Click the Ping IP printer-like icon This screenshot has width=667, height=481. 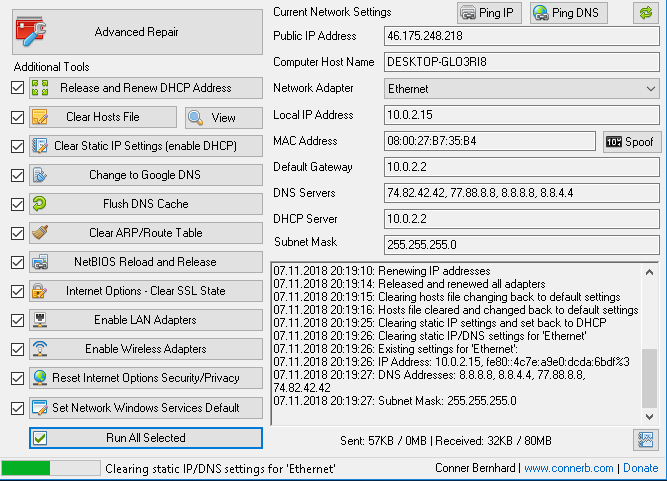pyautogui.click(x=468, y=13)
